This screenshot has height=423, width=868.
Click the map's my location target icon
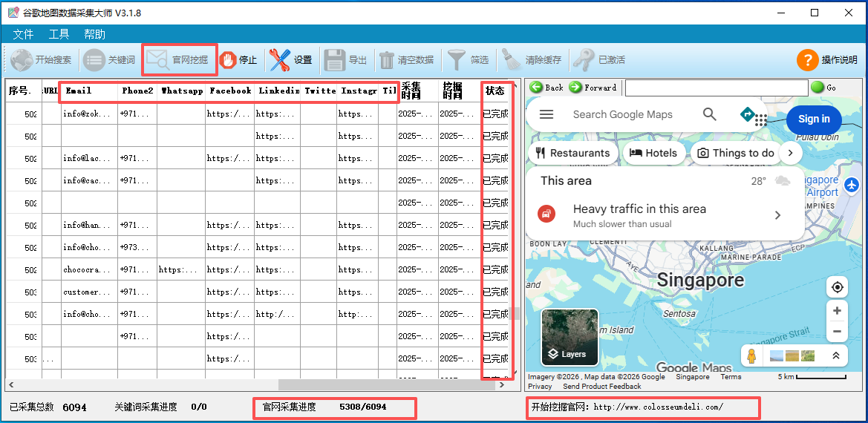click(x=837, y=287)
